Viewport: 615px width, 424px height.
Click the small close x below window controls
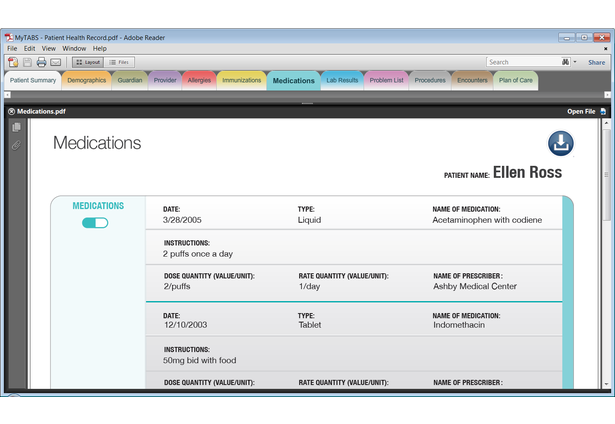click(x=606, y=49)
